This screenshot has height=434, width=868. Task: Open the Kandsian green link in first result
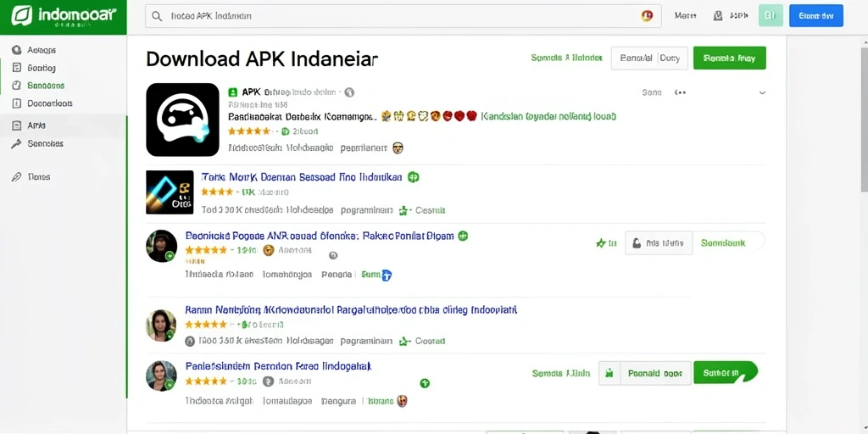pyautogui.click(x=548, y=116)
